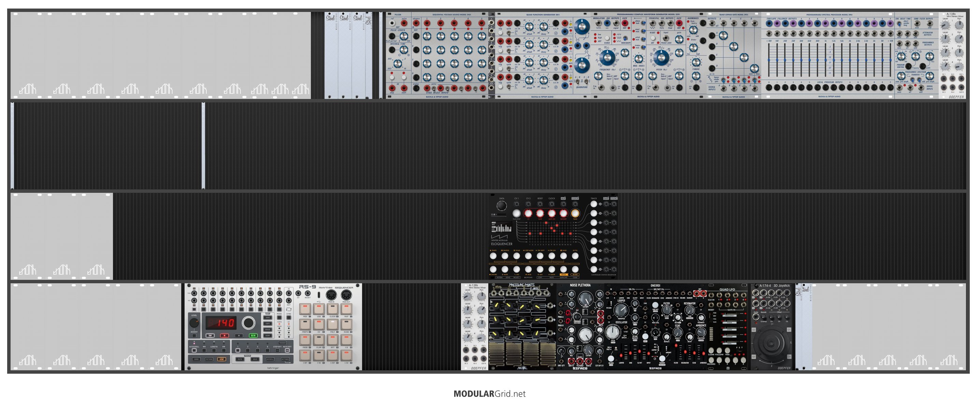The image size is (980, 401).
Task: Click the GATE LEN button on Eloquencer
Action: tap(552, 213)
